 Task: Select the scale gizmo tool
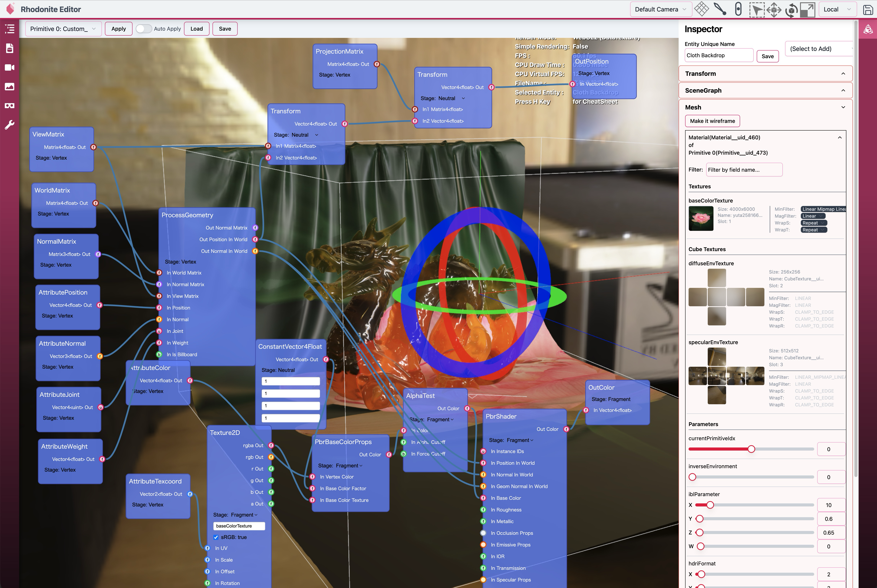pos(808,10)
